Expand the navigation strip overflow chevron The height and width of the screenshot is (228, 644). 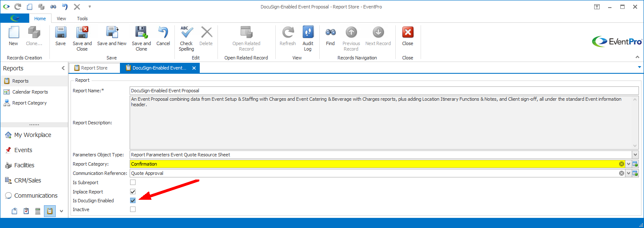pyautogui.click(x=61, y=211)
